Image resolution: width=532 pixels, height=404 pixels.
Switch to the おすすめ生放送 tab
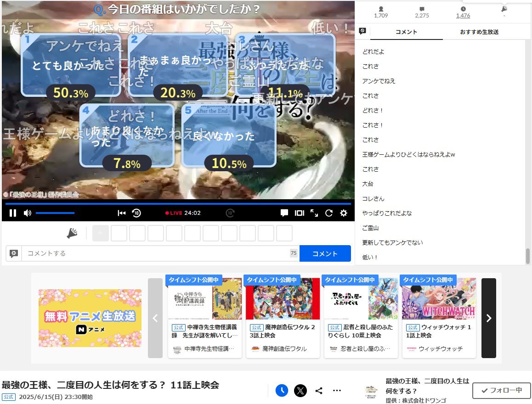coord(479,32)
